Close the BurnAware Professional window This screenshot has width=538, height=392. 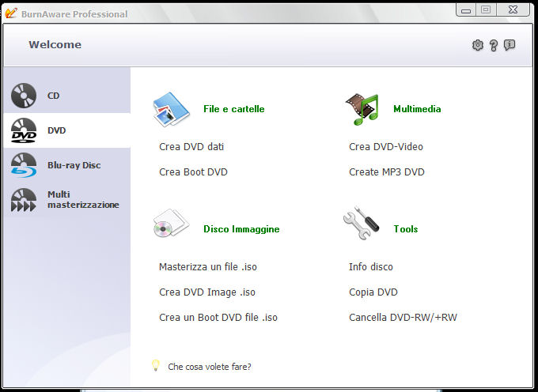(513, 10)
